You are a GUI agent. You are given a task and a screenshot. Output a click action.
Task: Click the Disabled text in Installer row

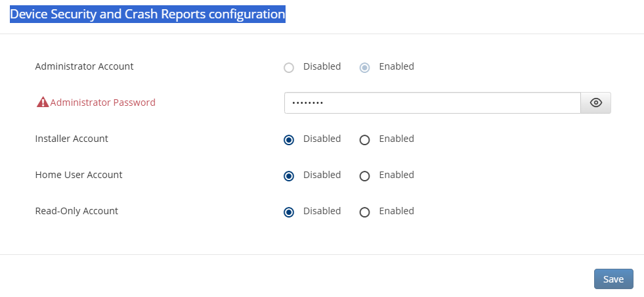pos(322,139)
